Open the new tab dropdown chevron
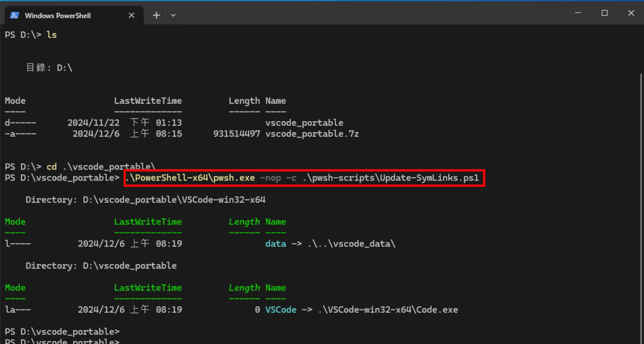 click(x=173, y=15)
